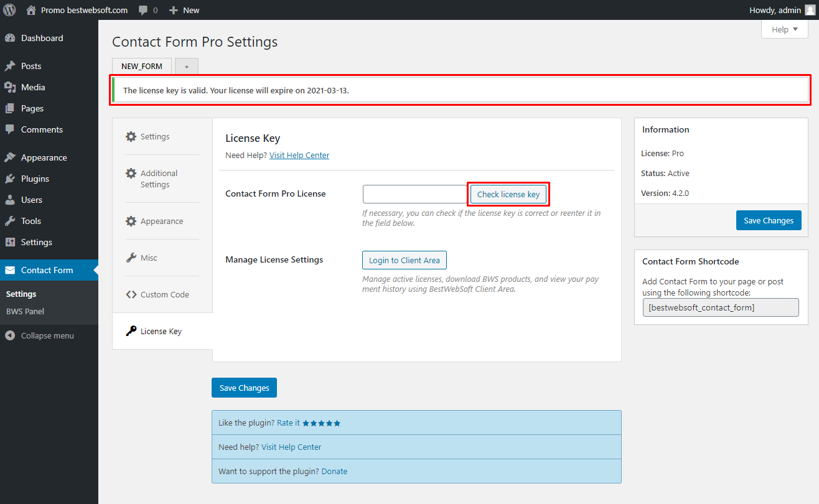Screen dimensions: 819x504
Task: Click the Dashboard gauge icon
Action: click(10, 38)
